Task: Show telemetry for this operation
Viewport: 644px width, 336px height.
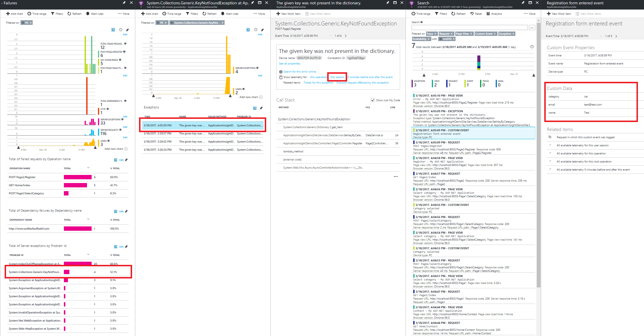Action: pyautogui.click(x=319, y=77)
